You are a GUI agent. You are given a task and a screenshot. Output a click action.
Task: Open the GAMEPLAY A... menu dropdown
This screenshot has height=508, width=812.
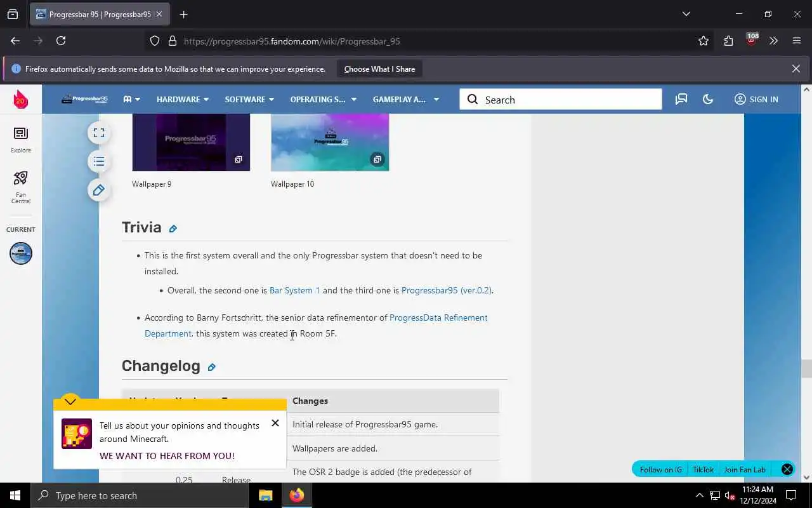coord(405,99)
